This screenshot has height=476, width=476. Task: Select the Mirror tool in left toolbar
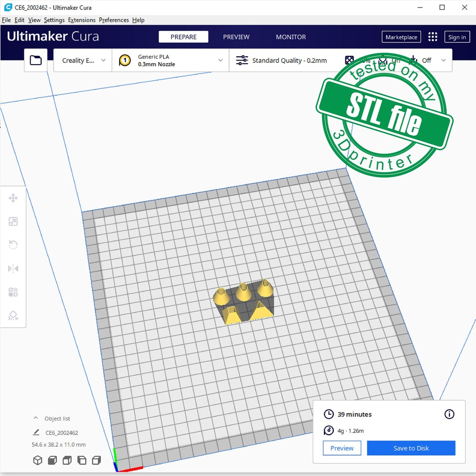pyautogui.click(x=13, y=269)
